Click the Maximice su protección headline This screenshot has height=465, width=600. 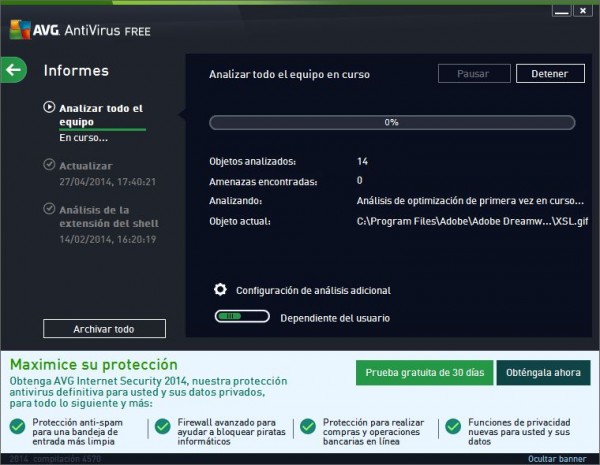pos(94,364)
